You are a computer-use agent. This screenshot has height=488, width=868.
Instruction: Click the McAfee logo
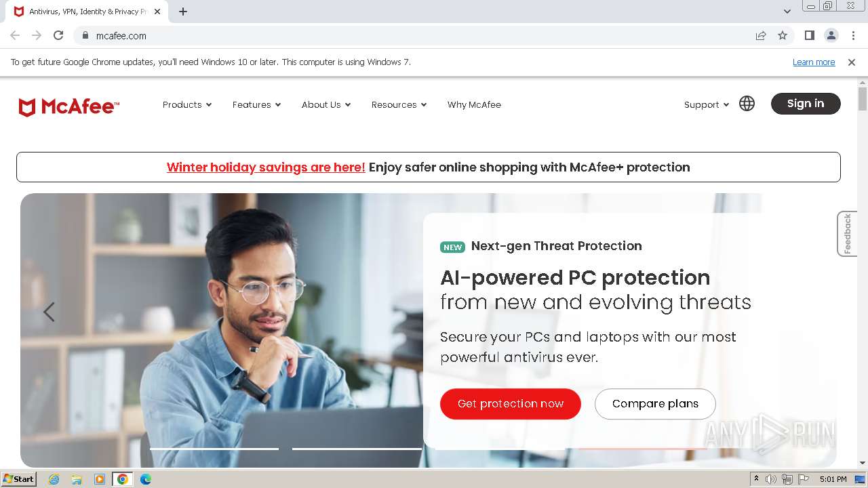point(68,106)
